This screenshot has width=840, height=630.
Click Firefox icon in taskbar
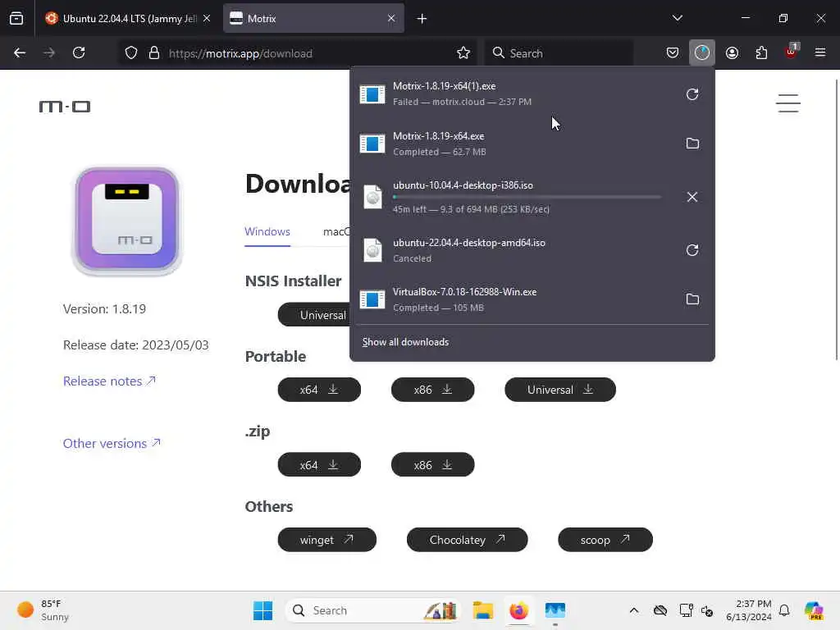click(x=518, y=610)
